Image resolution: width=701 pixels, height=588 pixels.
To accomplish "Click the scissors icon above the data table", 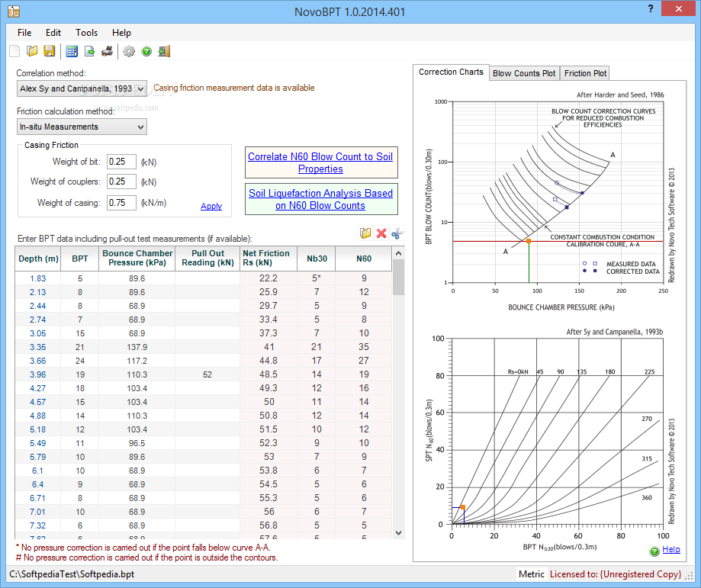I will click(x=397, y=233).
